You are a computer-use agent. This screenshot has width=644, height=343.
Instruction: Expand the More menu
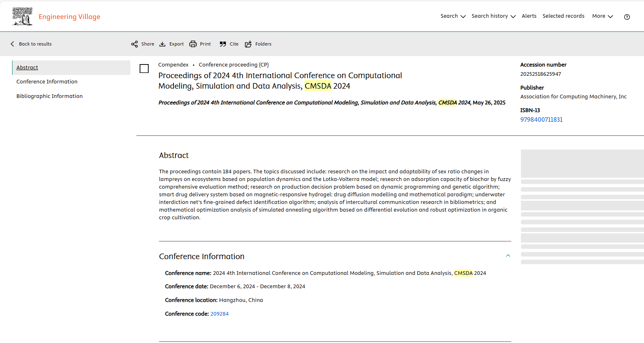click(x=602, y=16)
